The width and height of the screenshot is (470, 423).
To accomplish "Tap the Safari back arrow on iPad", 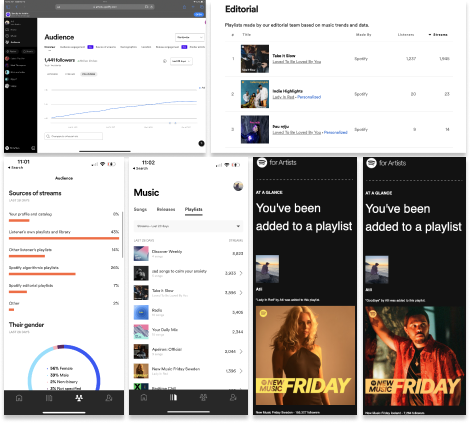I will [16, 7].
